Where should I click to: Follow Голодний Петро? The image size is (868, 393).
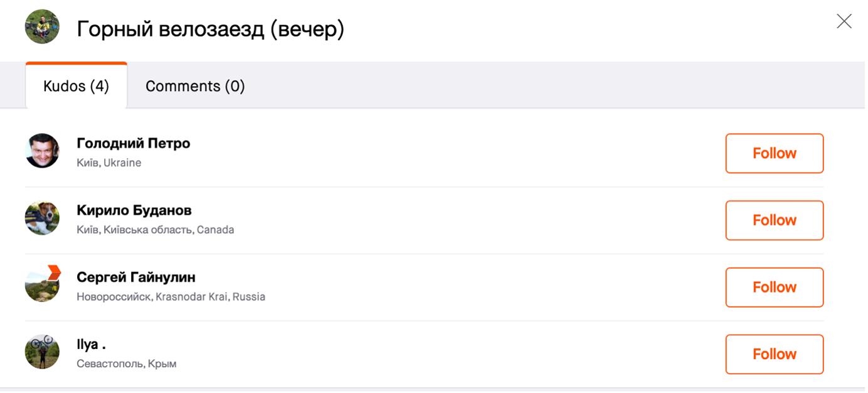point(774,153)
